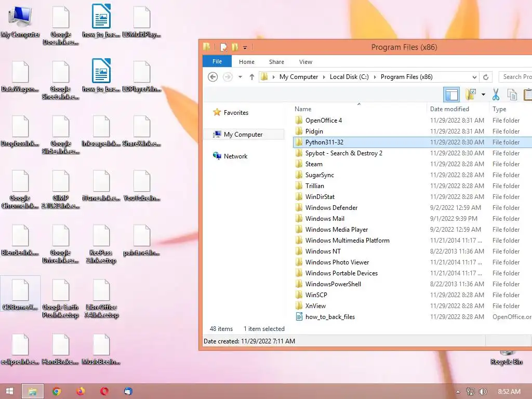This screenshot has width=532, height=399.
Task: Sort by the Date modified column header
Action: click(x=457, y=109)
